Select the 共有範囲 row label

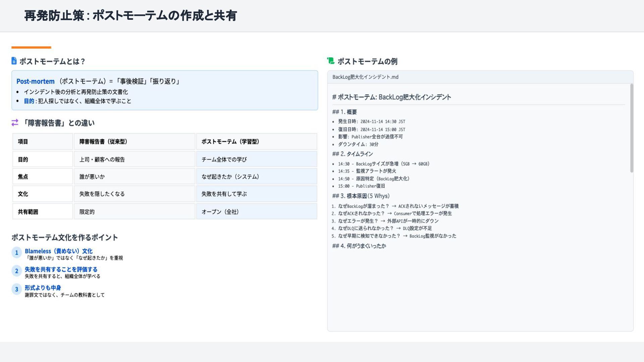pyautogui.click(x=28, y=212)
